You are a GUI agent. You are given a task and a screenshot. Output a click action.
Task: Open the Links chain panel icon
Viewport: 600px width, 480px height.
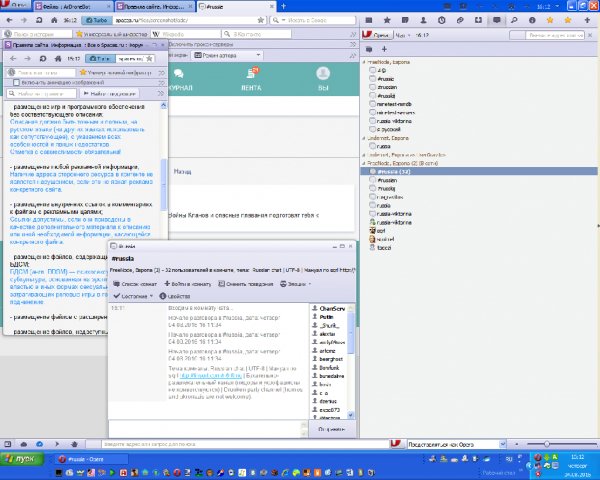click(x=460, y=20)
